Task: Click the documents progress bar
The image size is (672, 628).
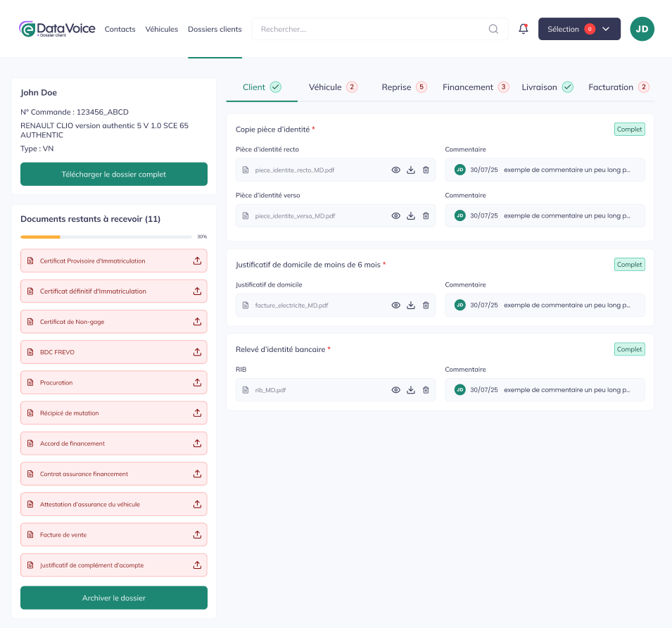Action: coord(106,237)
